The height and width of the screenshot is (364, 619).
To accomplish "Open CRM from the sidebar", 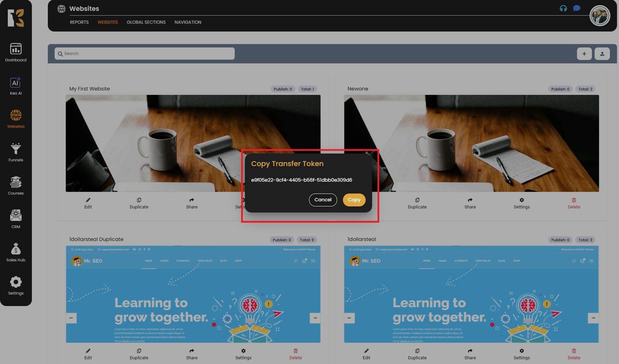I will [x=16, y=219].
